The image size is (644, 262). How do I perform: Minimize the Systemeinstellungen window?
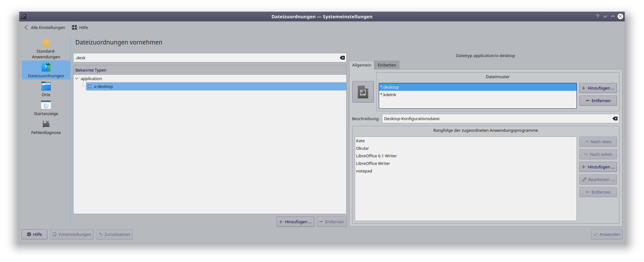click(605, 16)
